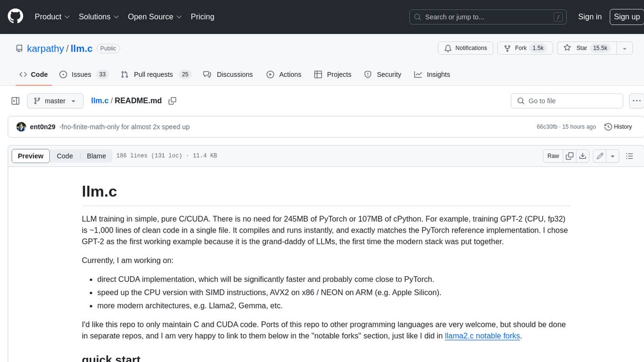Open the Pricing page
Viewport: 644px width, 362px height.
(202, 17)
